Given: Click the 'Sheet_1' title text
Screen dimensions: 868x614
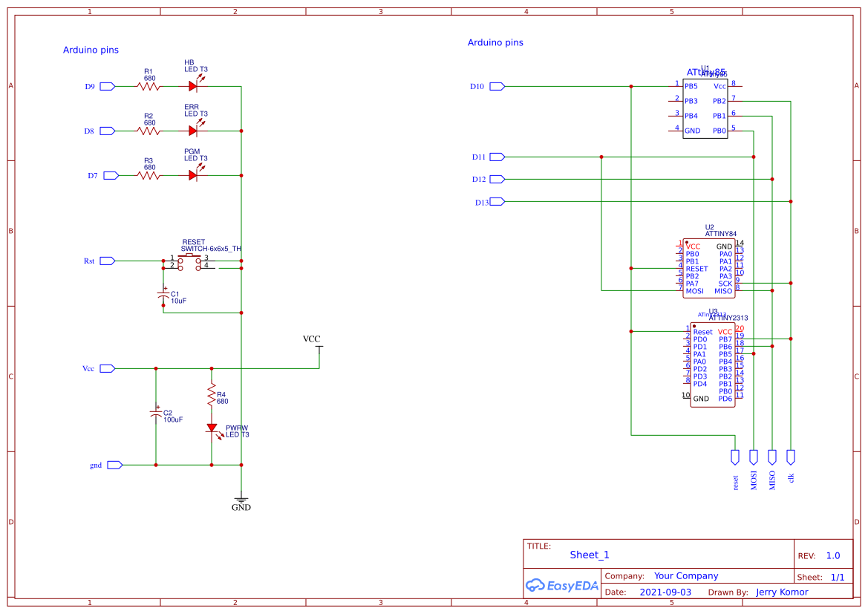Looking at the screenshot, I should 590,555.
